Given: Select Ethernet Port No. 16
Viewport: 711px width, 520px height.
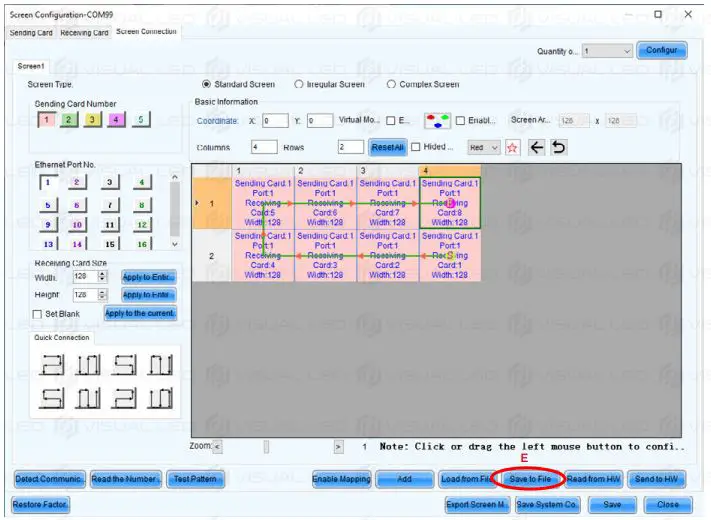Looking at the screenshot, I should [142, 244].
